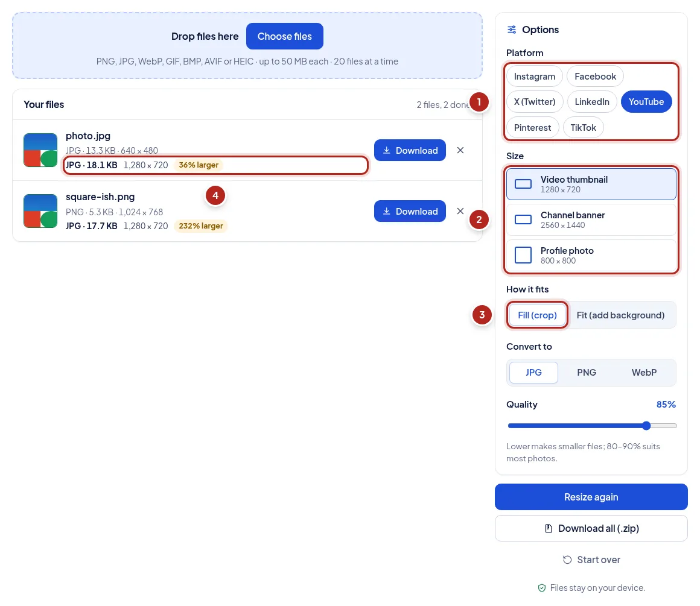Click the photo.jpg thumbnail
Image resolution: width=700 pixels, height=606 pixels.
[40, 150]
